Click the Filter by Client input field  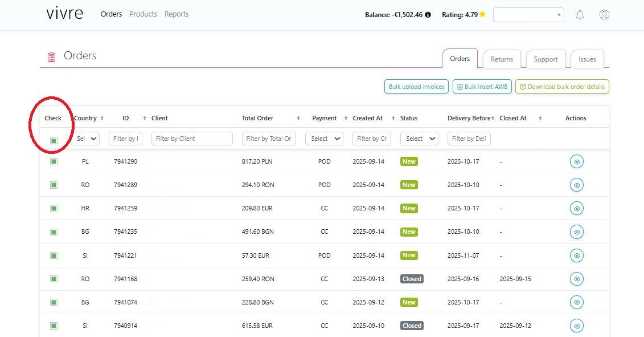pos(192,139)
